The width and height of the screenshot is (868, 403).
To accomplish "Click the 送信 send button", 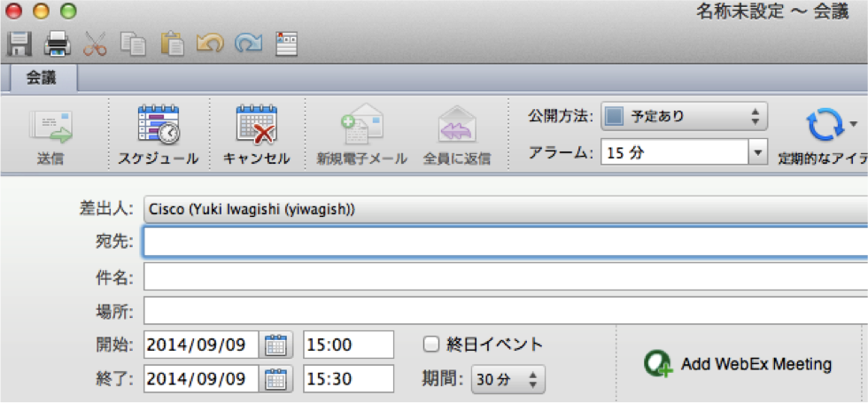I will click(50, 136).
